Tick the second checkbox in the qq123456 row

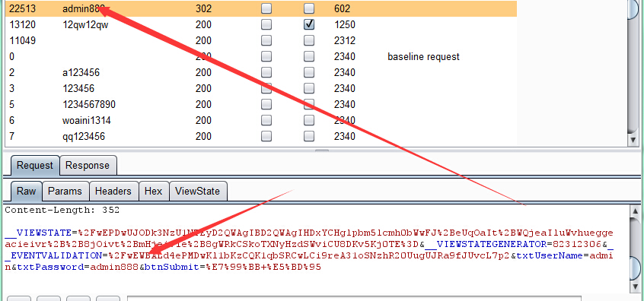[309, 136]
